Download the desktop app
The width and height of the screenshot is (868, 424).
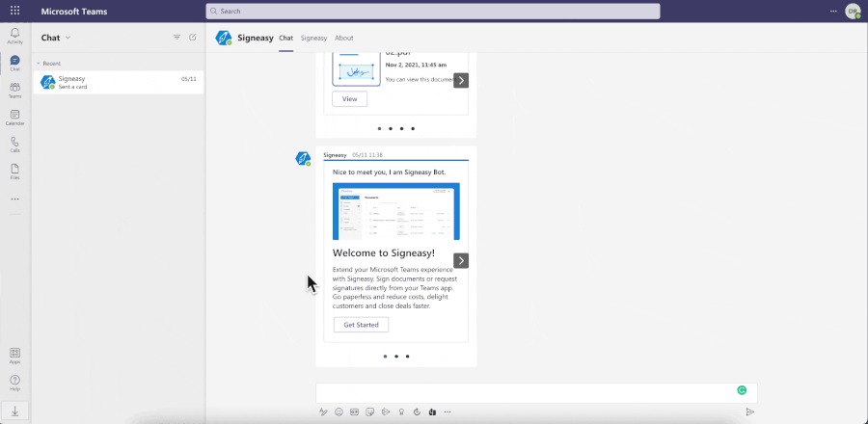tap(14, 411)
